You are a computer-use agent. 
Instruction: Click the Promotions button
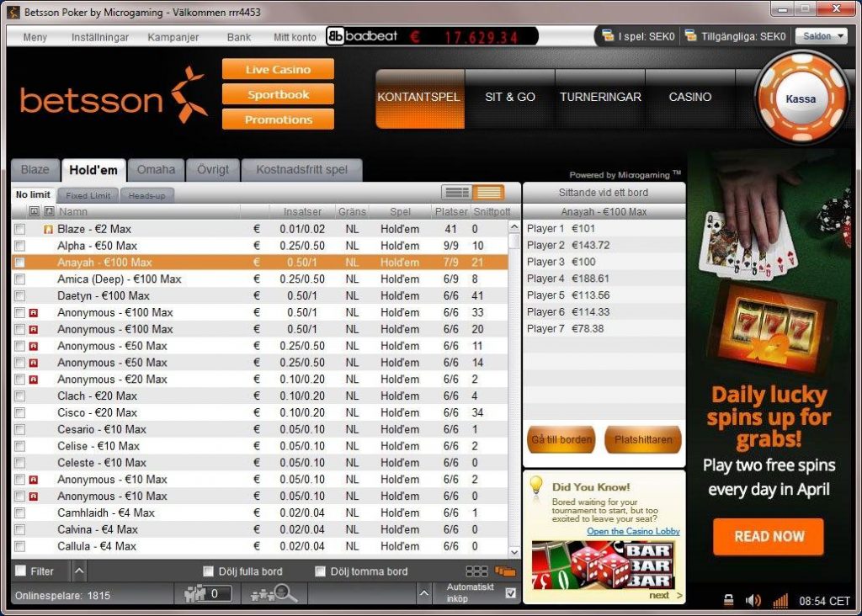coord(278,119)
